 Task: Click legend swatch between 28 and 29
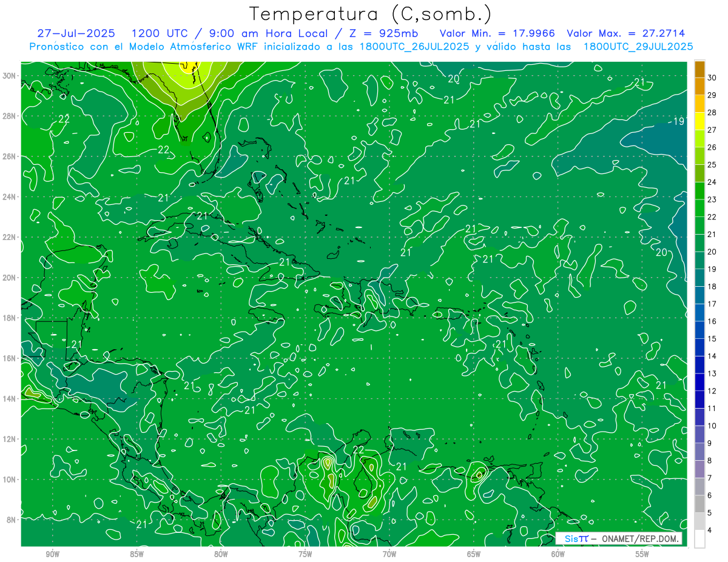click(700, 104)
